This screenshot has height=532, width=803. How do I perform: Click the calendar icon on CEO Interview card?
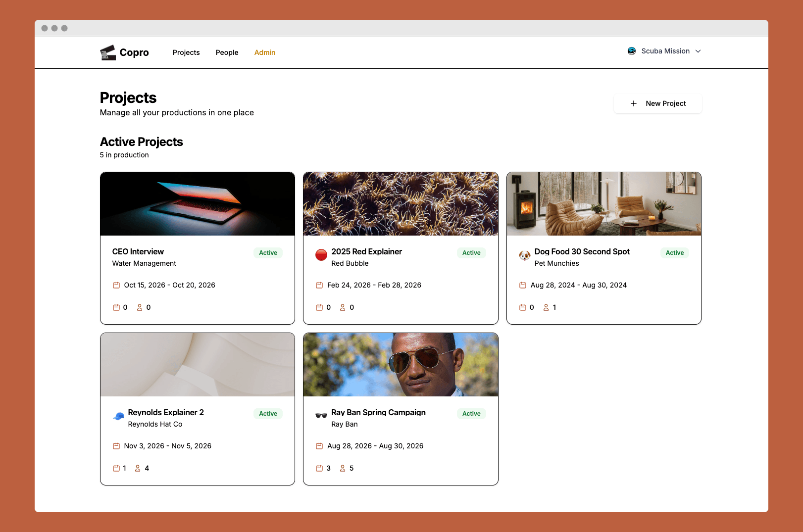(116, 285)
